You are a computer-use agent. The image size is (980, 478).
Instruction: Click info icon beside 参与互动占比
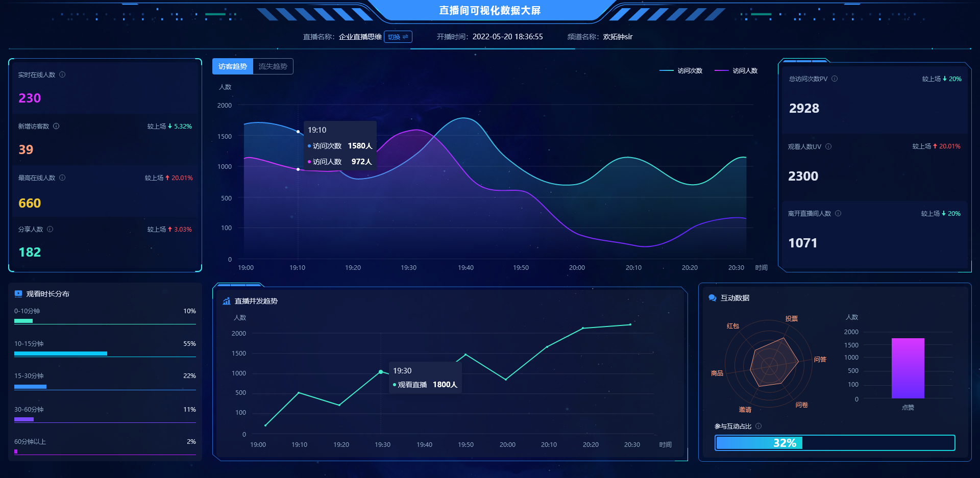(758, 426)
